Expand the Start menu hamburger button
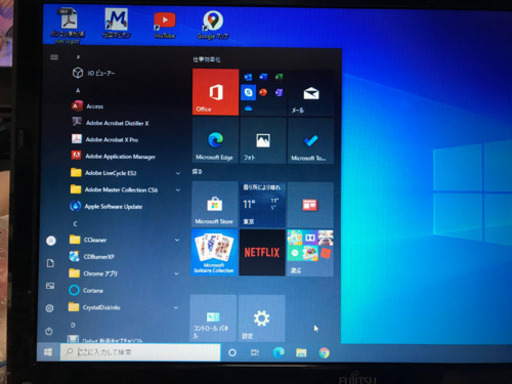 pyautogui.click(x=54, y=57)
